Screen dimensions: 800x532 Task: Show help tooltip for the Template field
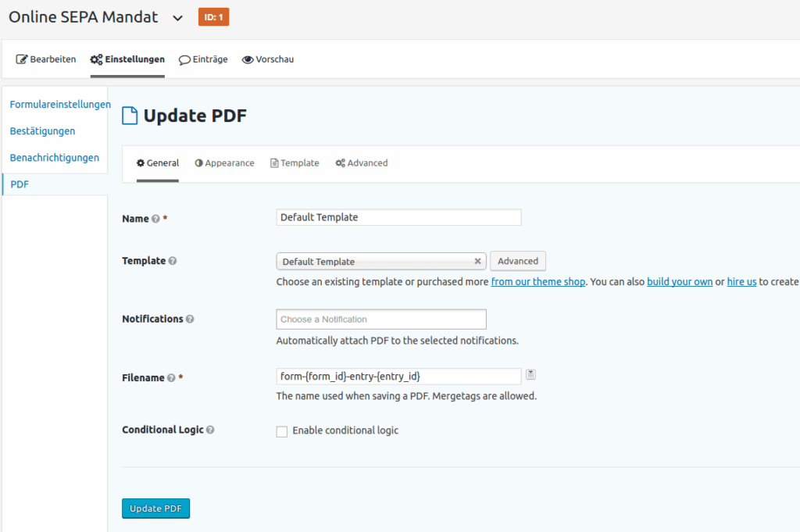(x=173, y=261)
